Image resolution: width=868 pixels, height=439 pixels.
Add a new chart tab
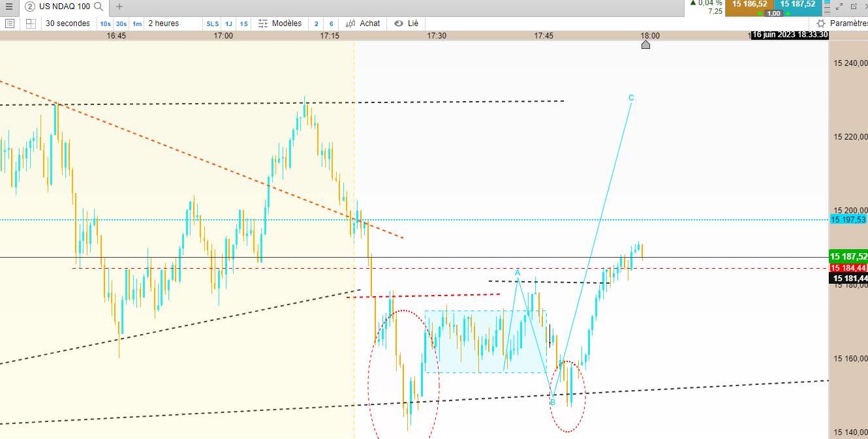tap(119, 7)
